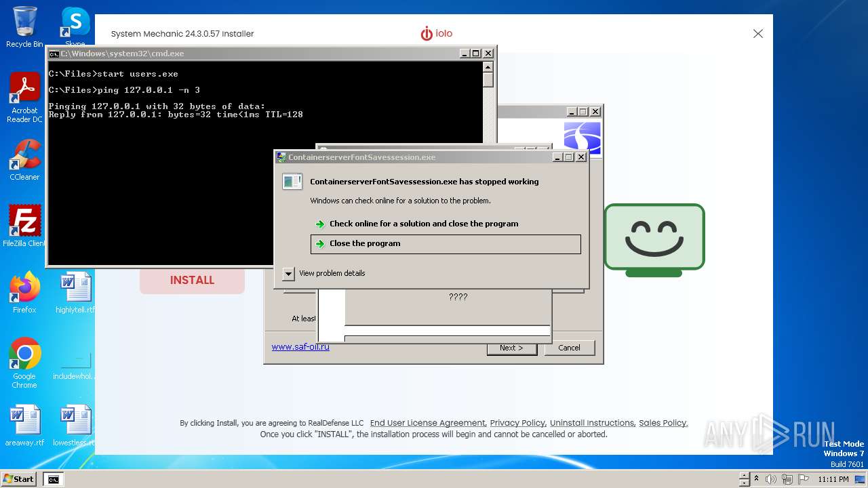Click the language bar up arrow in the taskbar
Screen dimensions: 868x488
coord(744,476)
